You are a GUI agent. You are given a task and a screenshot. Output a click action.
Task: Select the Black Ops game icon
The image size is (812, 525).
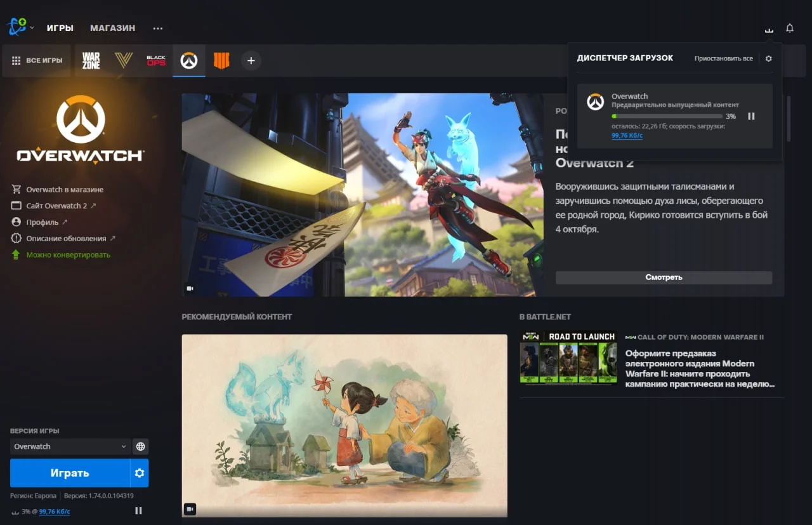click(156, 60)
